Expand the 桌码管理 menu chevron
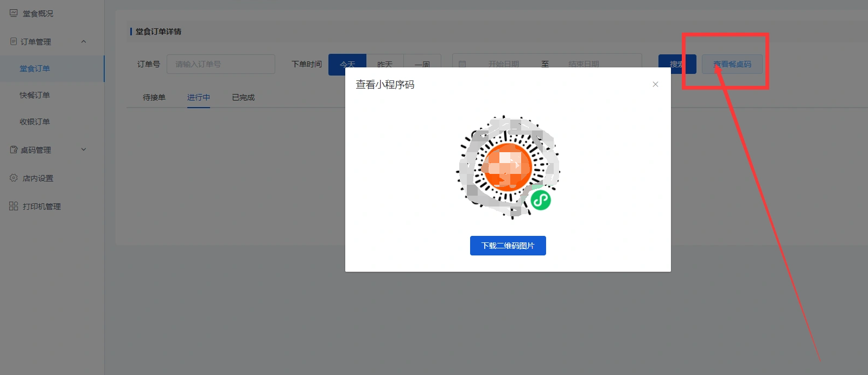The image size is (868, 375). click(84, 149)
